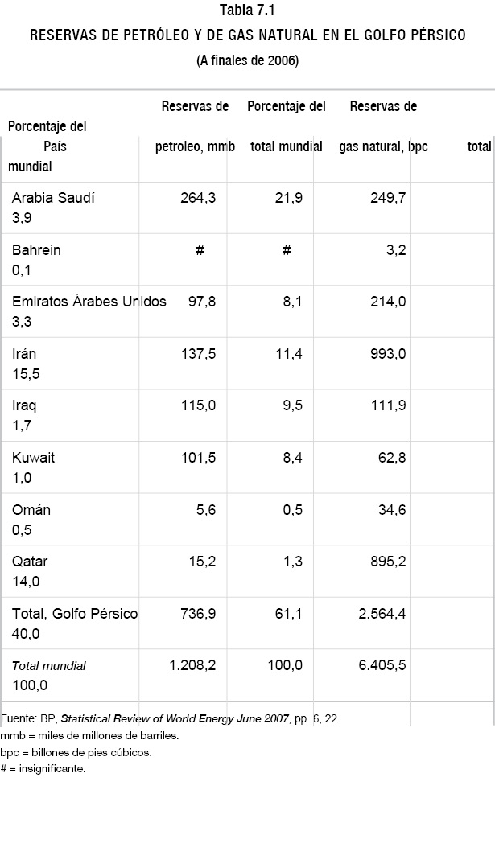Click the '# = insignificante' footnote
The width and height of the screenshot is (495, 868).
tap(43, 770)
